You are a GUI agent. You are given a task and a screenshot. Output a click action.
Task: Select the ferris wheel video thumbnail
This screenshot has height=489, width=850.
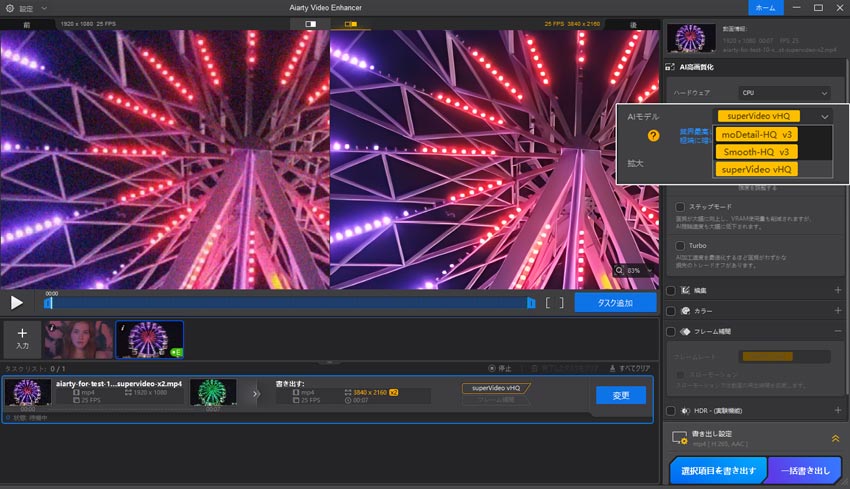tap(150, 340)
